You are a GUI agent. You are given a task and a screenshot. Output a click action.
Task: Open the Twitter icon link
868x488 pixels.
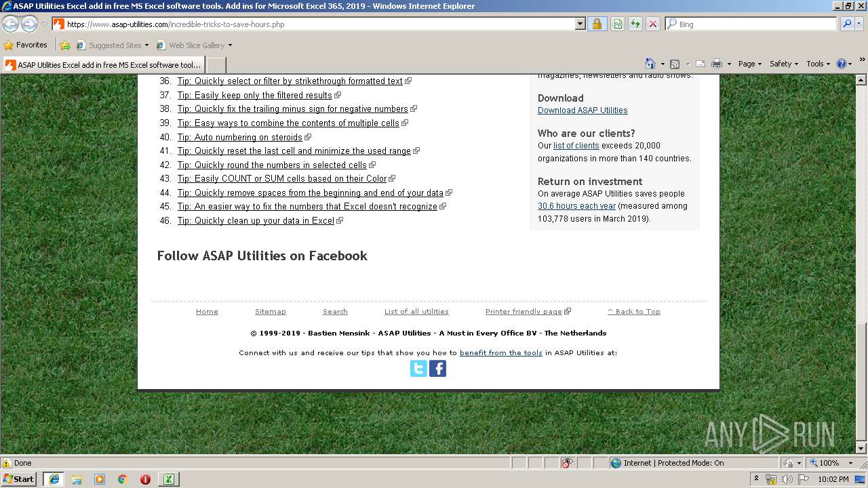coord(418,369)
